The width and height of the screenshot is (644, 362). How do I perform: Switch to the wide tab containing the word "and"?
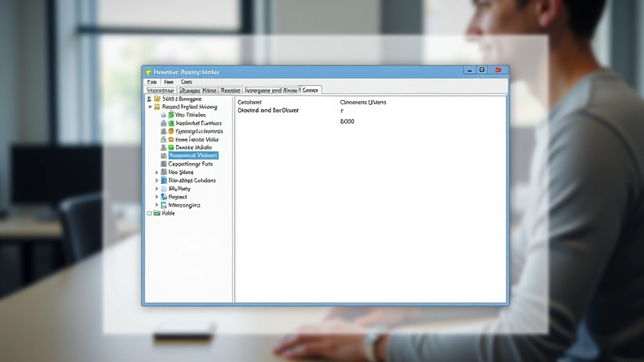click(271, 90)
